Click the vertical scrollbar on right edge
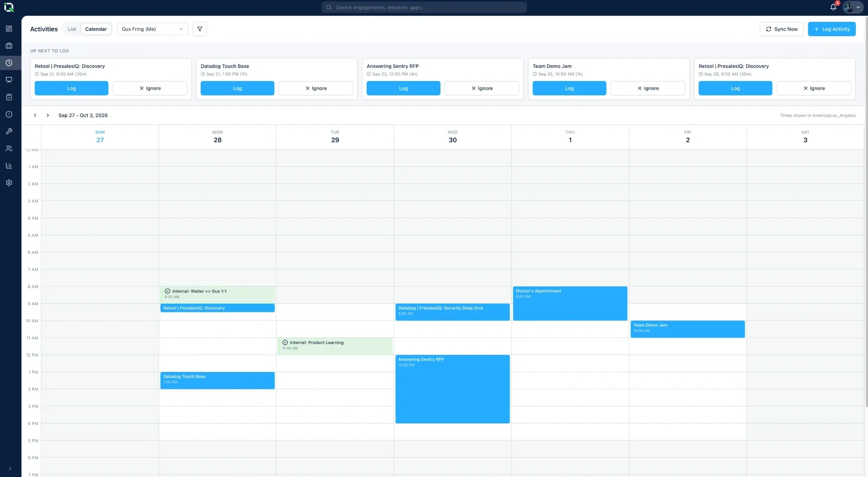The image size is (868, 477). (x=866, y=212)
